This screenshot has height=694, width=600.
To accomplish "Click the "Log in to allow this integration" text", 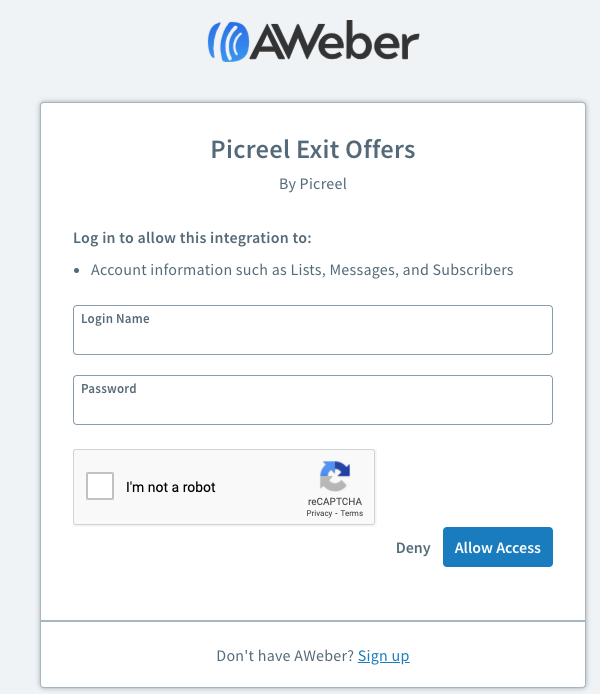I will click(x=192, y=238).
